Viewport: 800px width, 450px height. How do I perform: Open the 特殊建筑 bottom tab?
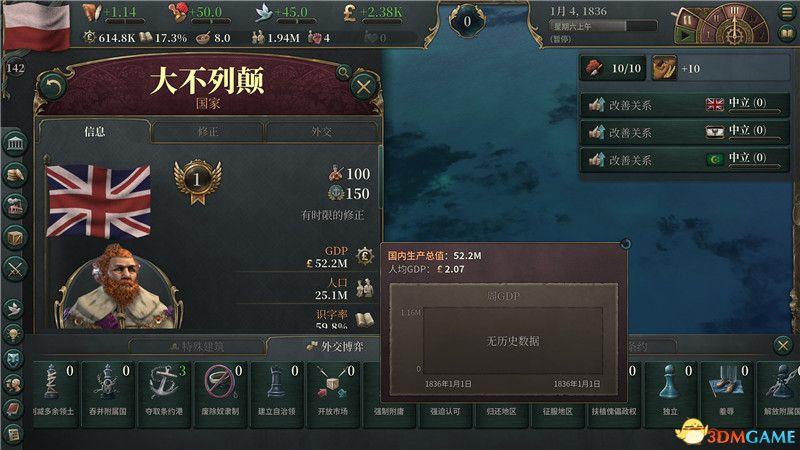[197, 347]
